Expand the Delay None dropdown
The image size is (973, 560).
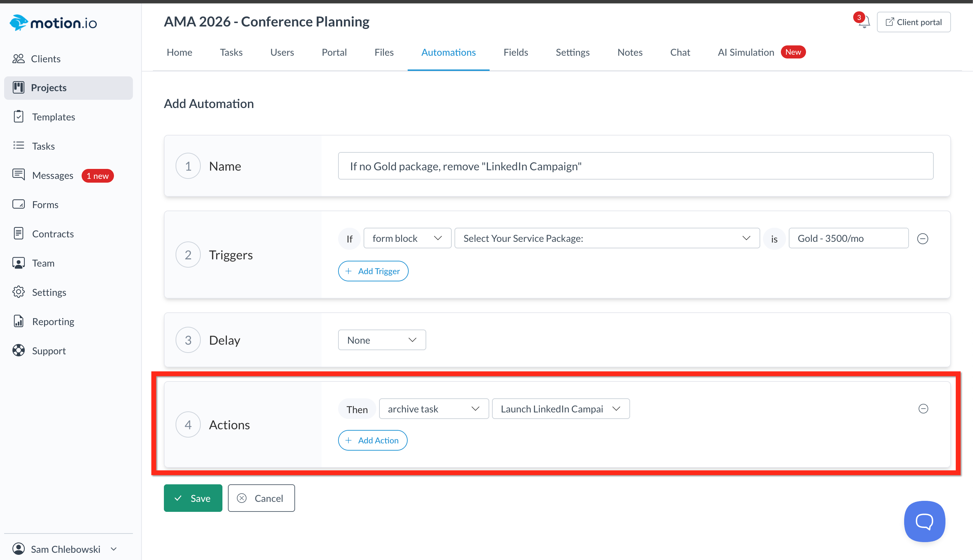pos(381,340)
